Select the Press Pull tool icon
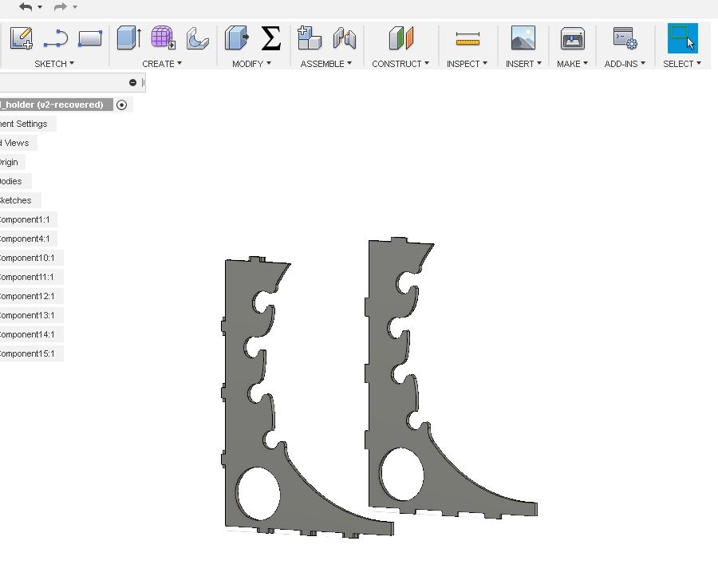This screenshot has width=718, height=588. [237, 37]
